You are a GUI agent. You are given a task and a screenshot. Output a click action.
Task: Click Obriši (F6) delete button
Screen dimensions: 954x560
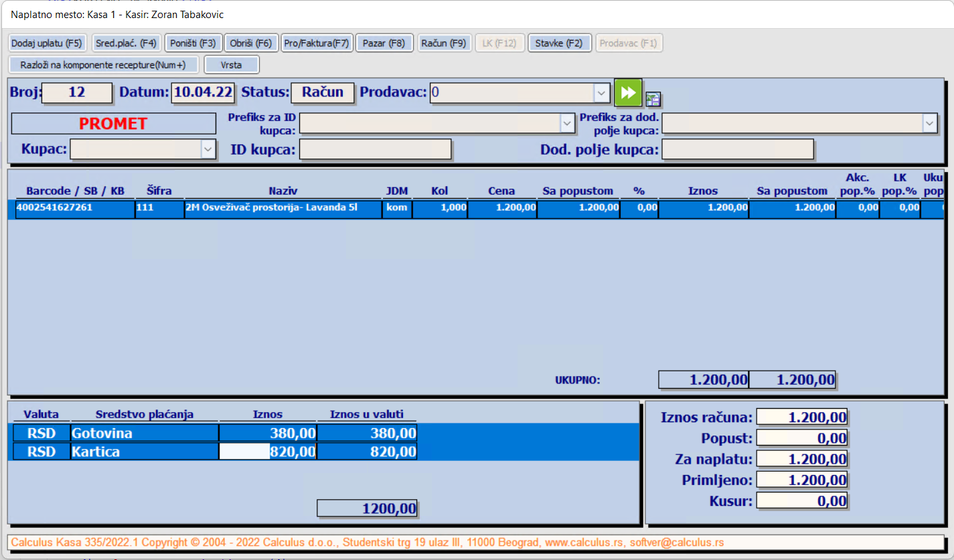click(x=250, y=43)
